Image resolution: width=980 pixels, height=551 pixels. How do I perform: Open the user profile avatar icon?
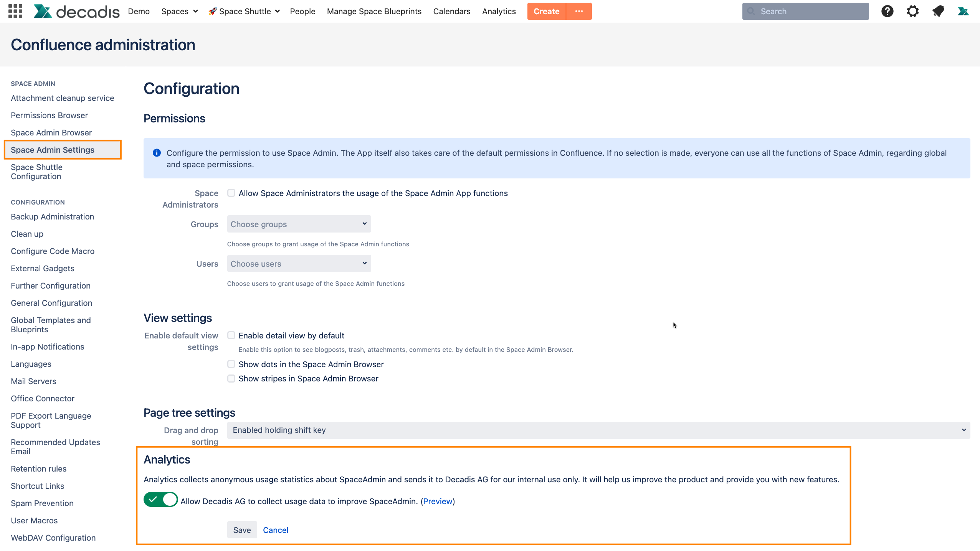click(963, 11)
